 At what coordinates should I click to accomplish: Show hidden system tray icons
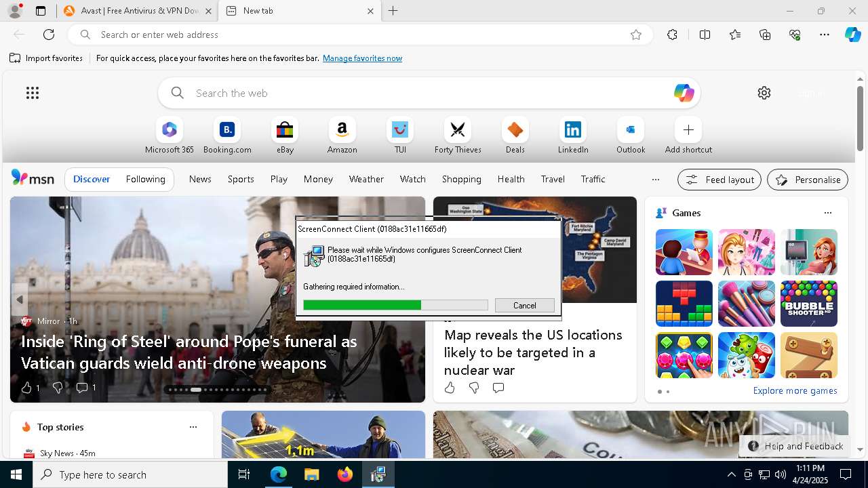[731, 474]
